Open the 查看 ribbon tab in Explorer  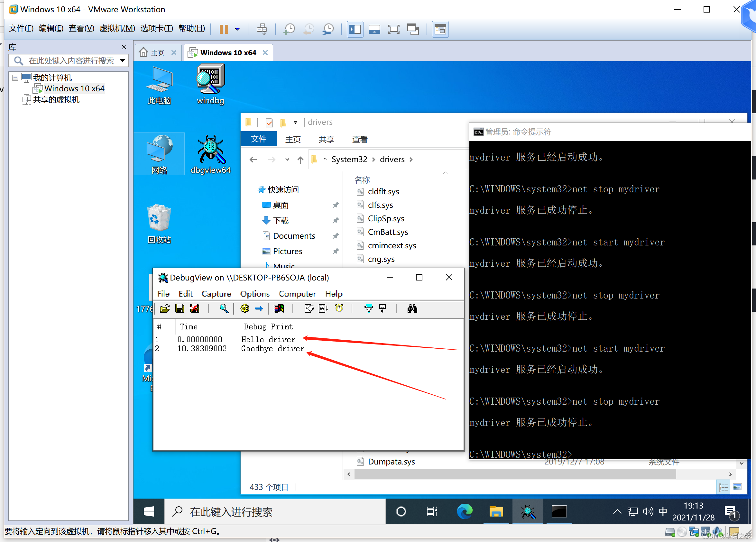pos(360,139)
